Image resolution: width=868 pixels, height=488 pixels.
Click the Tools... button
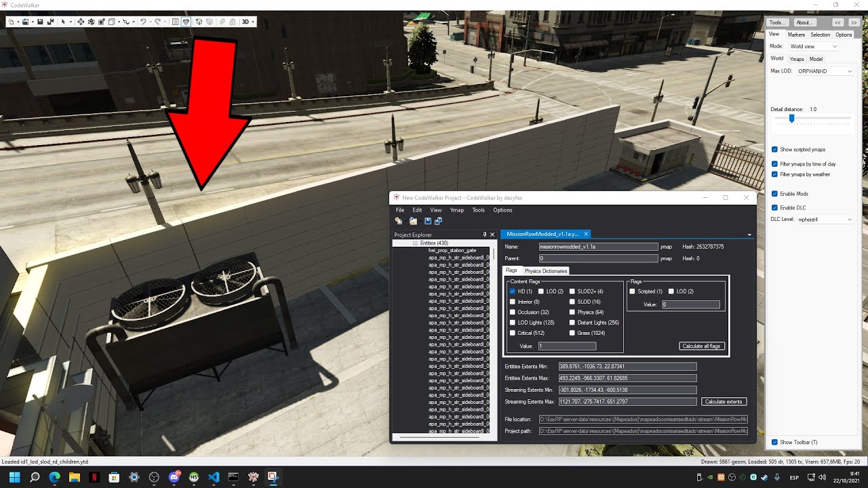click(778, 22)
